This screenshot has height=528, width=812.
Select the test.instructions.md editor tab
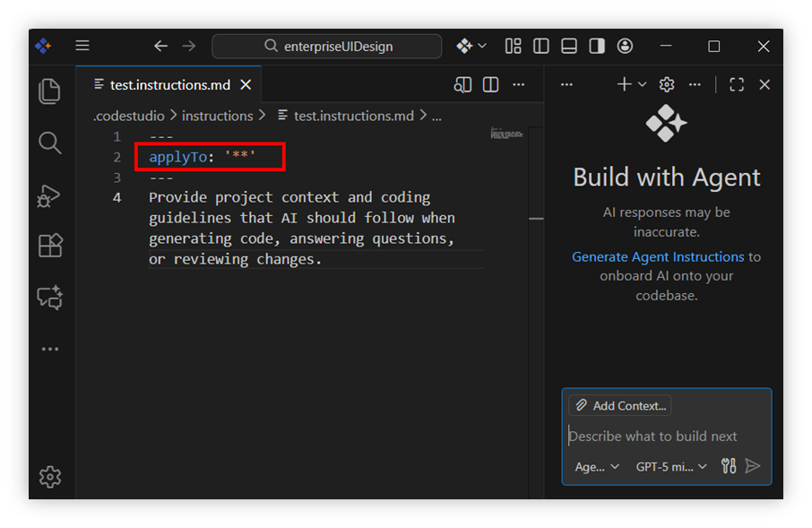point(169,84)
